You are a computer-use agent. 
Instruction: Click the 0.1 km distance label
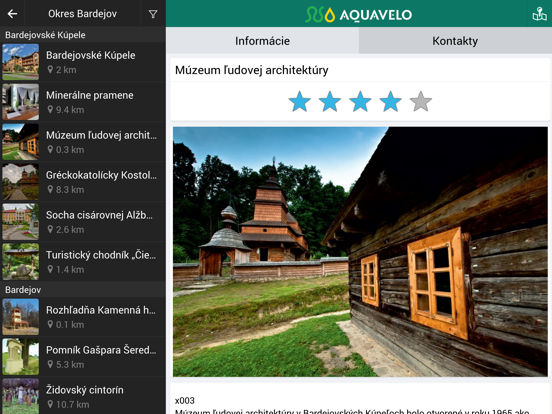[x=70, y=325]
